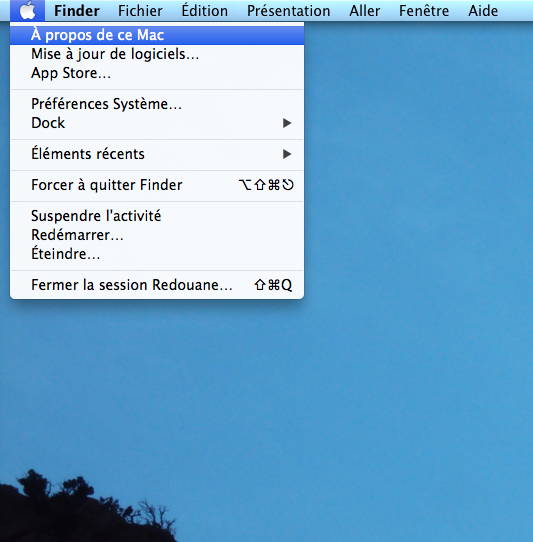Choose Forcer à quitter Finder
Viewport: 533px width, 542px height.
tap(157, 185)
